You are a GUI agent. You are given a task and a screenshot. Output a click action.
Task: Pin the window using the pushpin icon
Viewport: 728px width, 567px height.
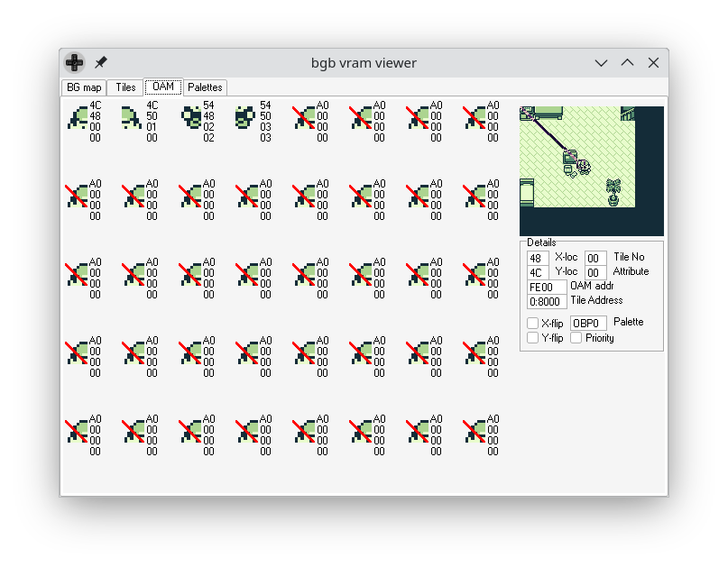tap(101, 63)
